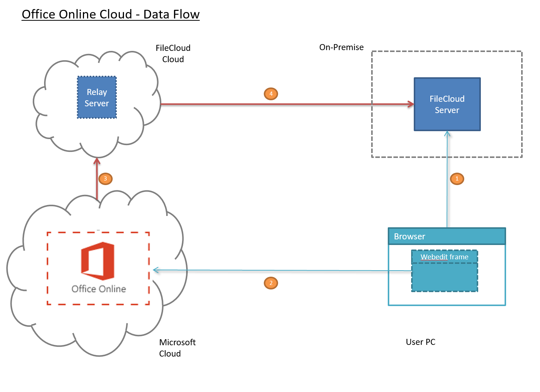Click the orange step 1 marker
The image size is (540, 392).
click(457, 179)
